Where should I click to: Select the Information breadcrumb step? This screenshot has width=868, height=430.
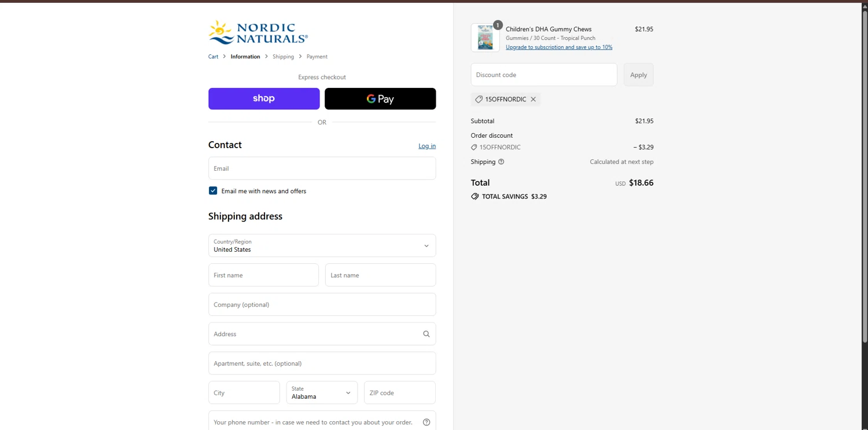[x=245, y=57]
